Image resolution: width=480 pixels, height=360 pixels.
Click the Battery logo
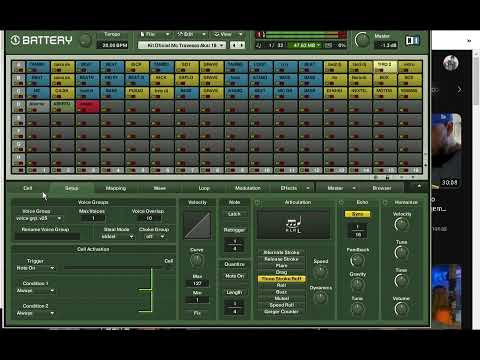(x=41, y=40)
